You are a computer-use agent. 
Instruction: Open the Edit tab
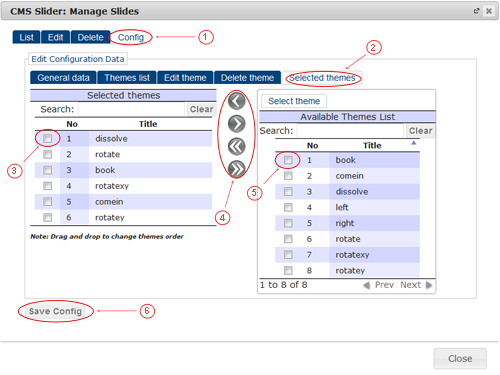tap(55, 37)
